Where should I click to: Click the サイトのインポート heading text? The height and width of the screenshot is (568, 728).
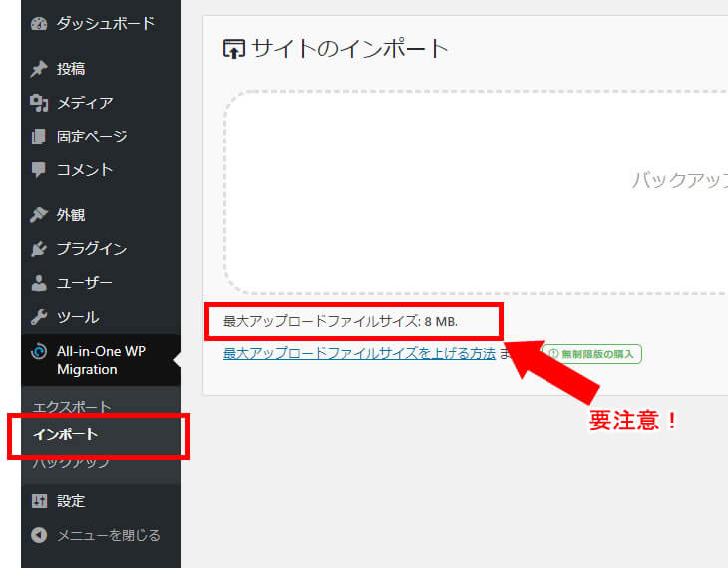350,48
